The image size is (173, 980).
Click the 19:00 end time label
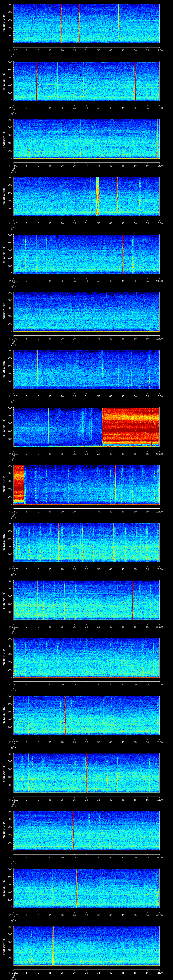[159, 166]
